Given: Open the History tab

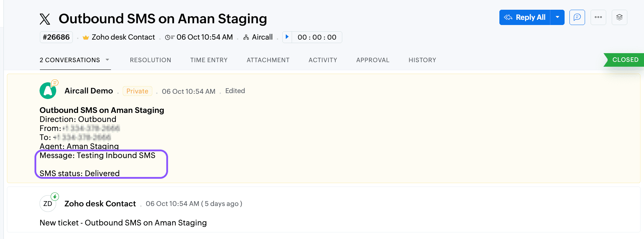Looking at the screenshot, I should [422, 60].
